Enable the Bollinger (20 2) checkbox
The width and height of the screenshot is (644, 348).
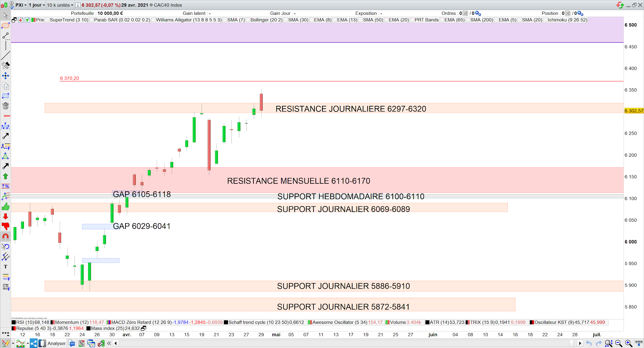coord(248,20)
